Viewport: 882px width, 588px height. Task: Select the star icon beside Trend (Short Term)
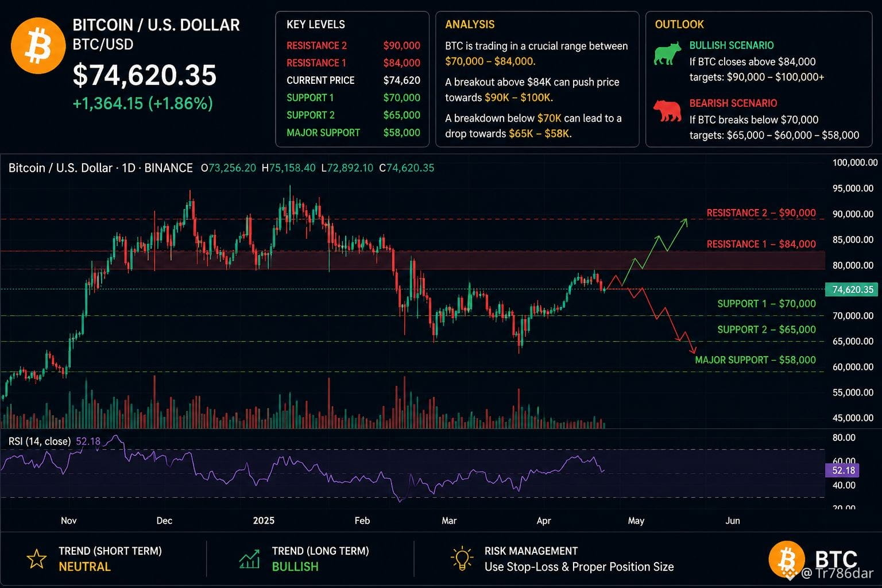click(x=37, y=559)
